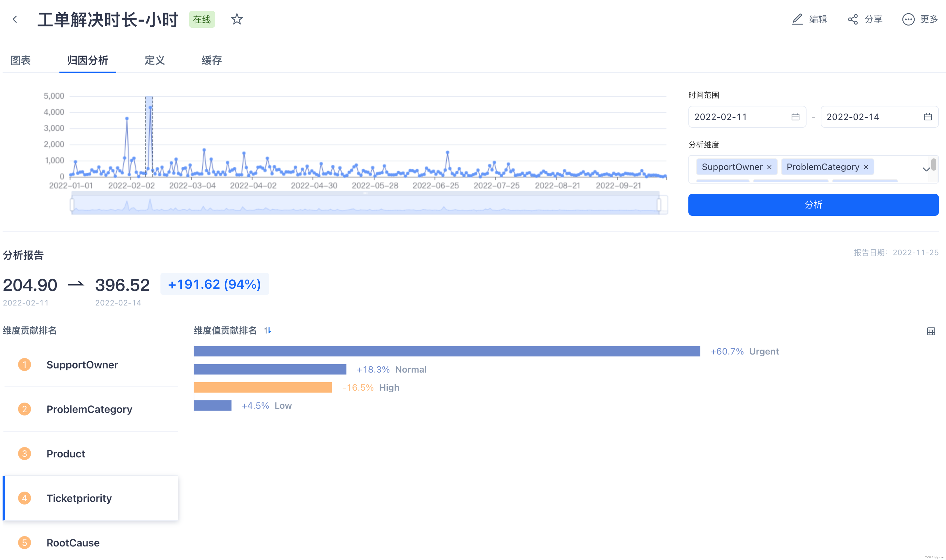Open the 定义 tab

point(154,60)
